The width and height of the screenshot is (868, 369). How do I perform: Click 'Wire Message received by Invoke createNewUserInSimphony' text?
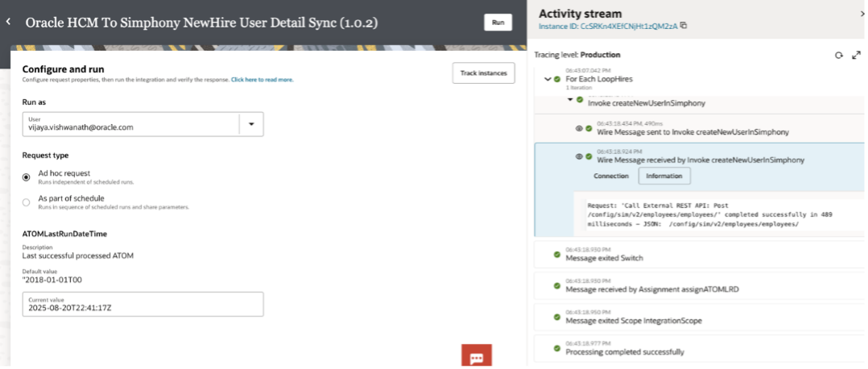point(701,160)
